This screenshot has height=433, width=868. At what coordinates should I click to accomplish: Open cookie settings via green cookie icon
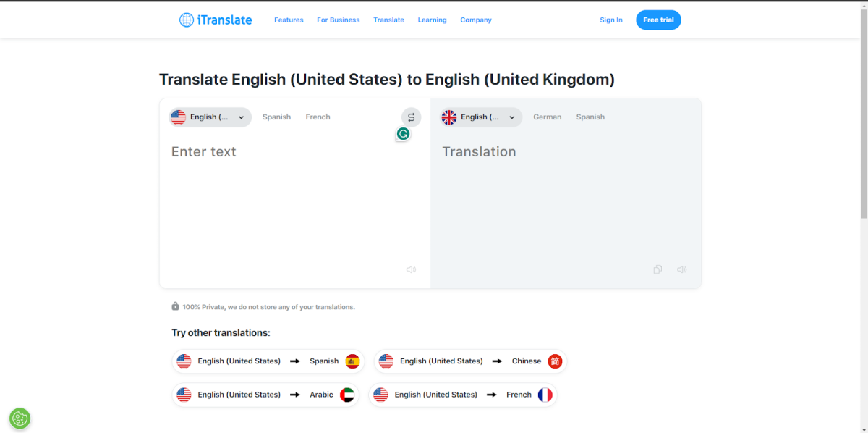coord(20,419)
